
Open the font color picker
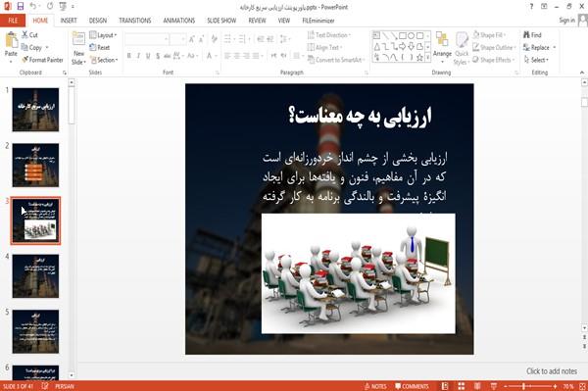[x=211, y=56]
